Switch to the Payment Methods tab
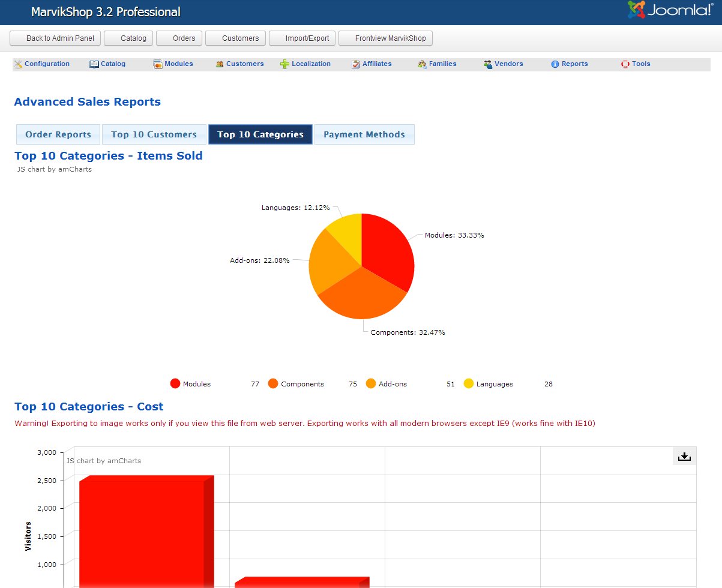 point(364,134)
